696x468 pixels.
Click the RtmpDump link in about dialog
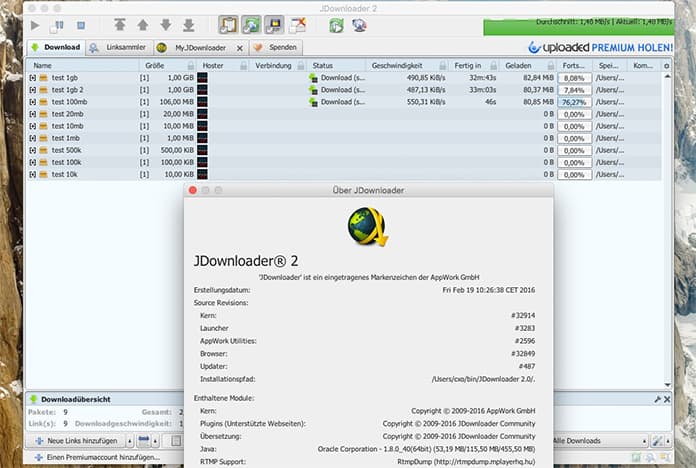466,462
